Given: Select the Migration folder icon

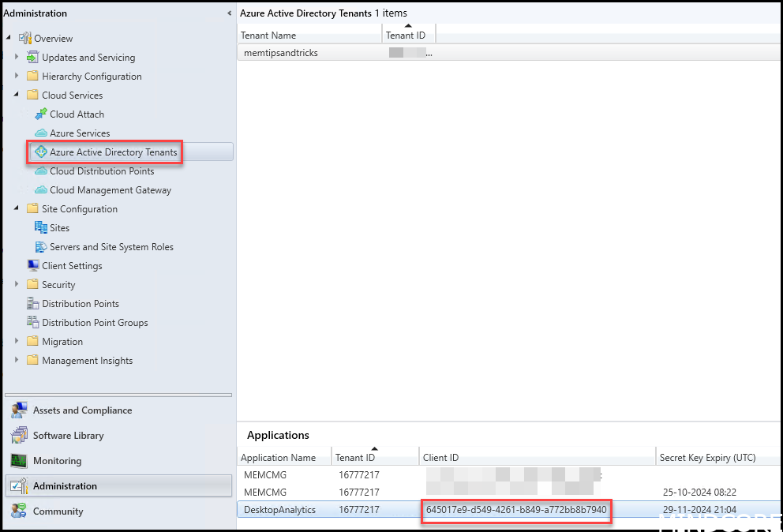Looking at the screenshot, I should [32, 341].
